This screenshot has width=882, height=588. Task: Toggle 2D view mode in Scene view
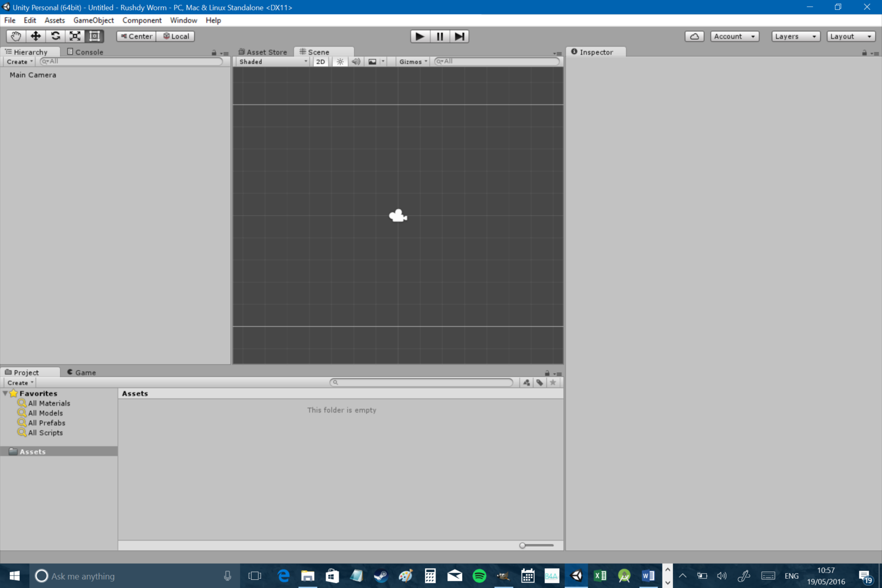click(320, 62)
